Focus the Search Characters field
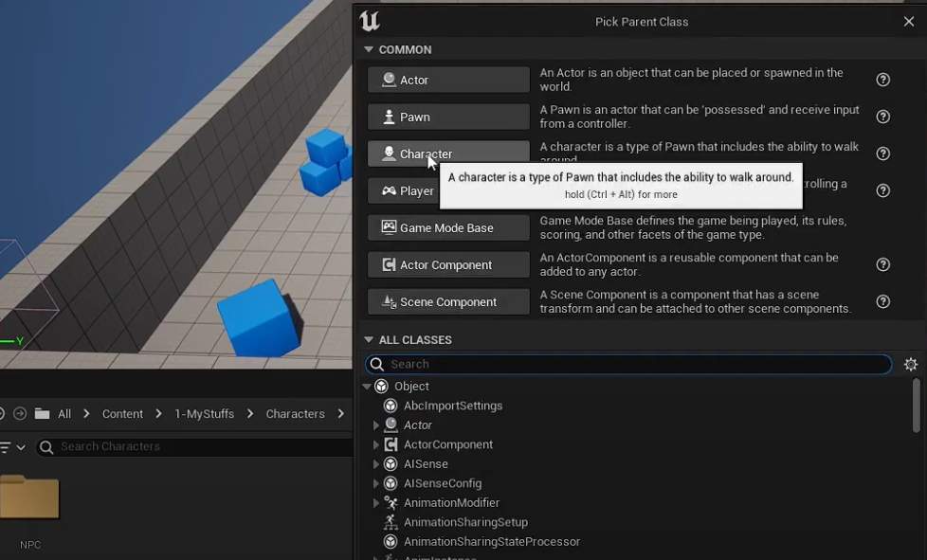This screenshot has height=560, width=927. [x=195, y=446]
